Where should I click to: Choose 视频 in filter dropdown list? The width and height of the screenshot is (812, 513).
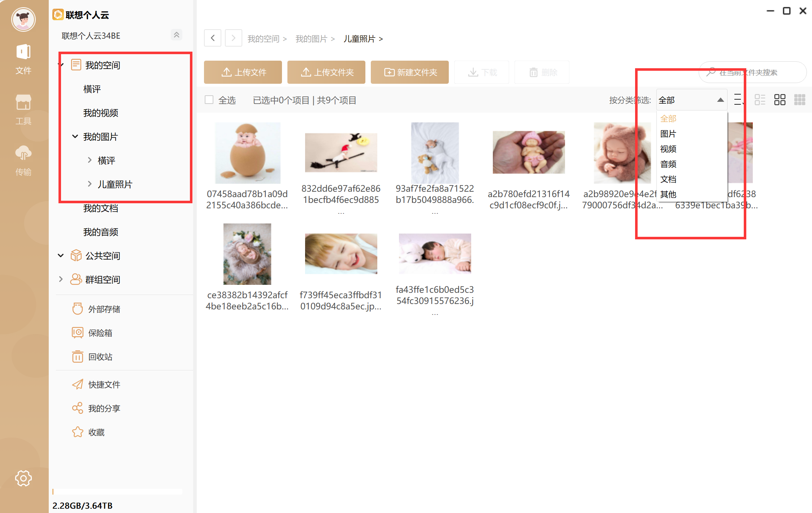pyautogui.click(x=668, y=149)
